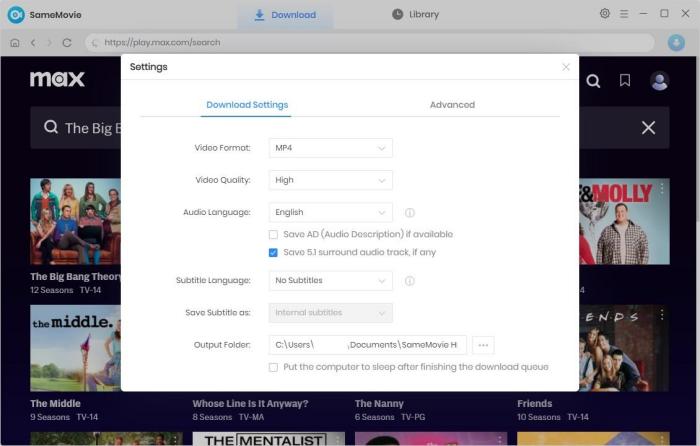700x446 pixels.
Task: Click the page refresh icon
Action: 67,43
